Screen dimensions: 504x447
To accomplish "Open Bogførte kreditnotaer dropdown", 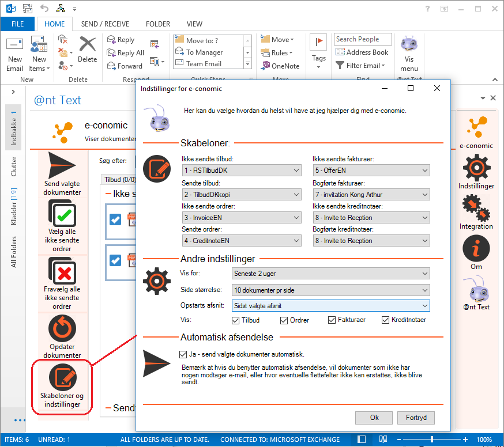I will [371, 241].
